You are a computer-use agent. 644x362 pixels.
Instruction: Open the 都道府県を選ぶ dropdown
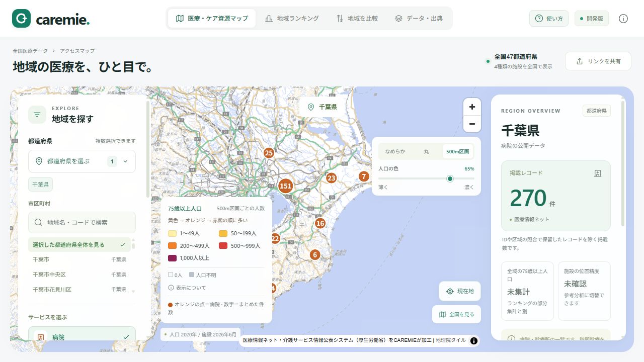[82, 161]
